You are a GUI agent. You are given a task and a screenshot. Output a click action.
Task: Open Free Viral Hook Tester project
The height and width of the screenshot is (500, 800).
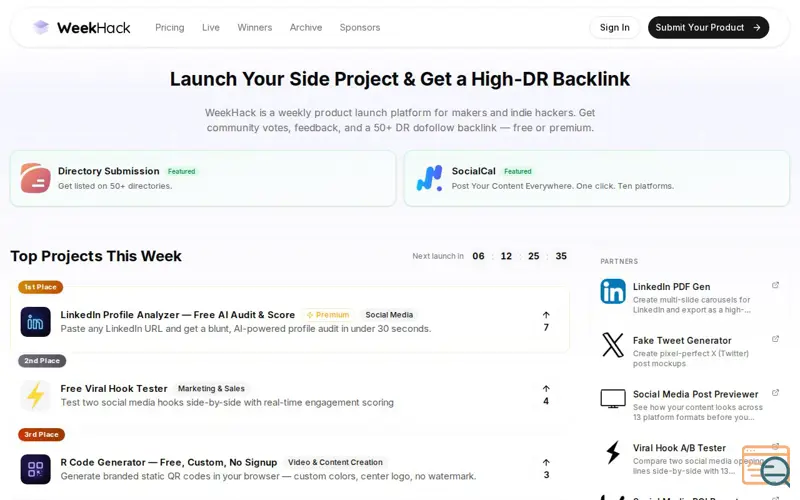click(x=114, y=389)
